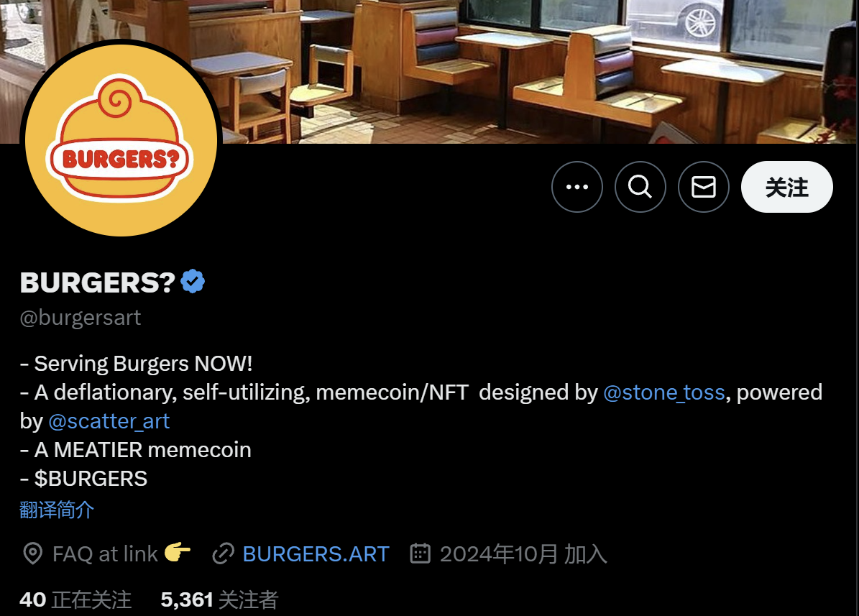This screenshot has width=859, height=616.
Task: Click the 关注 follow button
Action: [x=786, y=187]
